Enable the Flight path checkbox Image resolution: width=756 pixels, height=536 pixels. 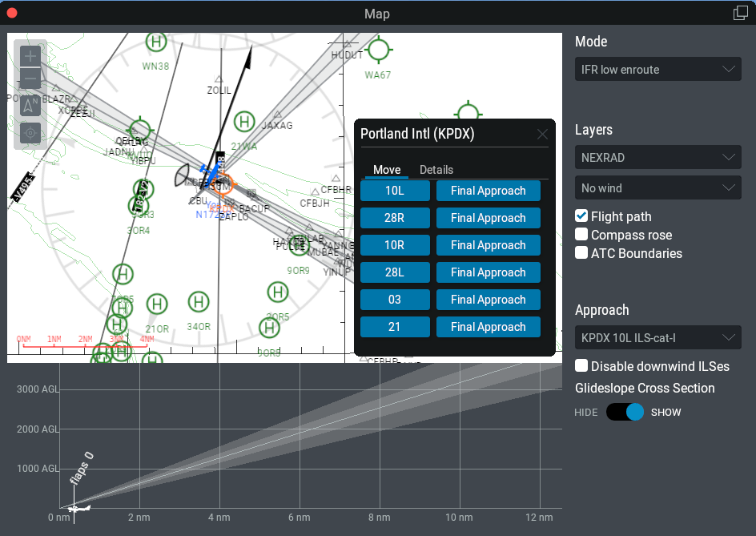581,216
